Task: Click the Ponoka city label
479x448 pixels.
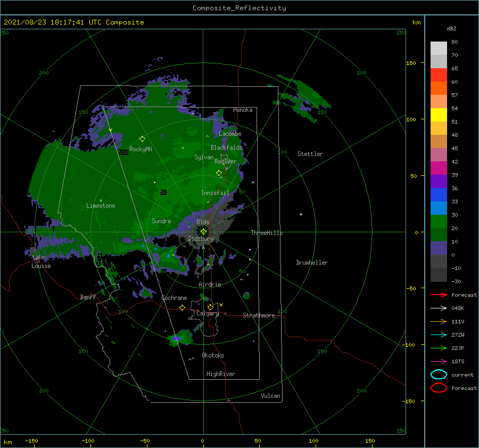Action: (243, 110)
